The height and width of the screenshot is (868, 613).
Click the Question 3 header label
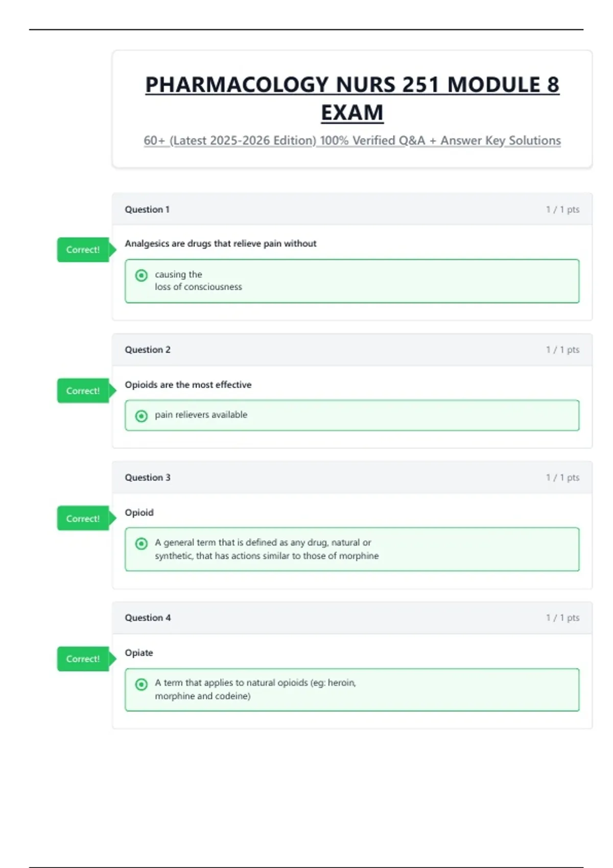(x=148, y=477)
